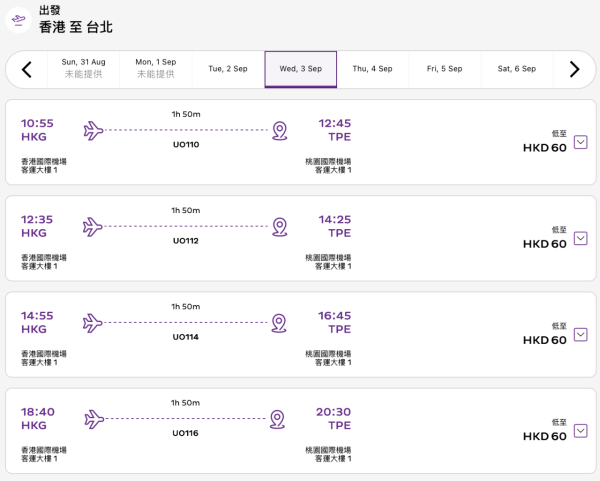
Task: Click the destination pin icon for UO114
Action: [x=279, y=323]
